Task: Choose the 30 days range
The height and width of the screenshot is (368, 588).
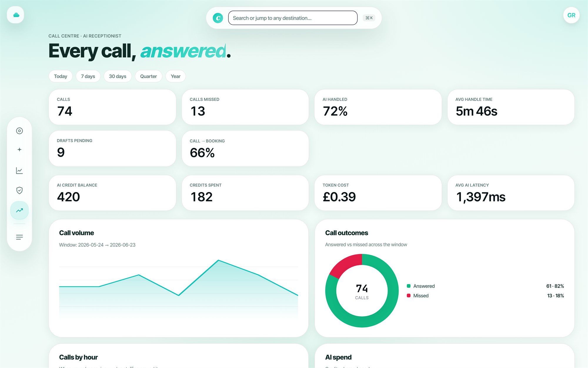Action: click(118, 76)
